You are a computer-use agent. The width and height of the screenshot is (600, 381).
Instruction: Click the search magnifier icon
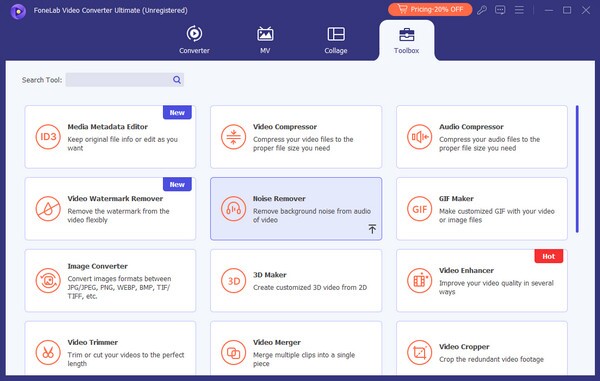(x=177, y=80)
